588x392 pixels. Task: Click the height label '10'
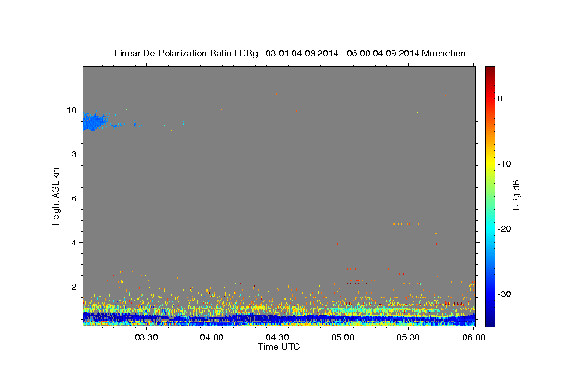pos(71,110)
